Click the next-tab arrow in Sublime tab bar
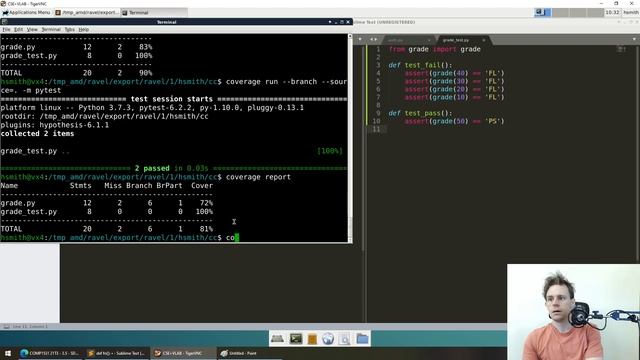Screen dimensions: 640x360 pos(376,40)
